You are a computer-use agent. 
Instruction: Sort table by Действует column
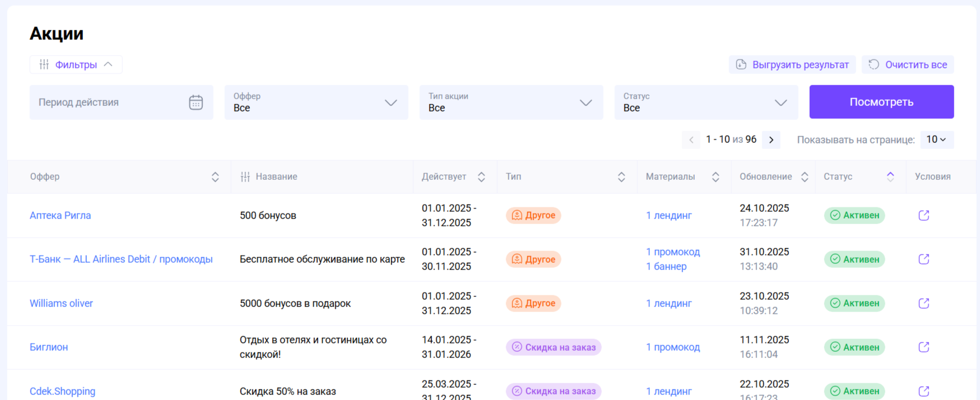[481, 177]
